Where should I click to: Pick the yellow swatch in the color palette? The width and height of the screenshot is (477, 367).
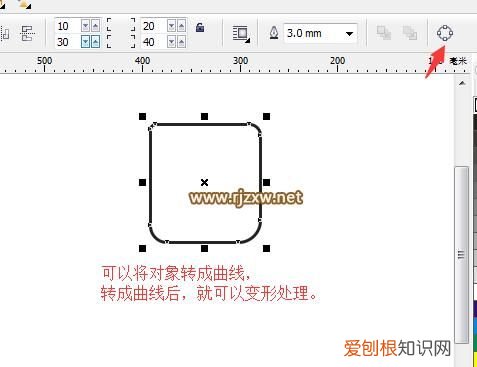click(x=475, y=358)
